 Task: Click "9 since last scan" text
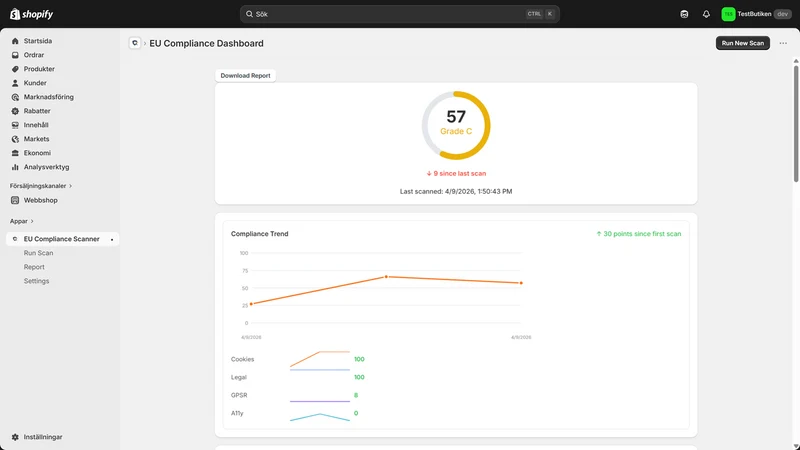(456, 173)
